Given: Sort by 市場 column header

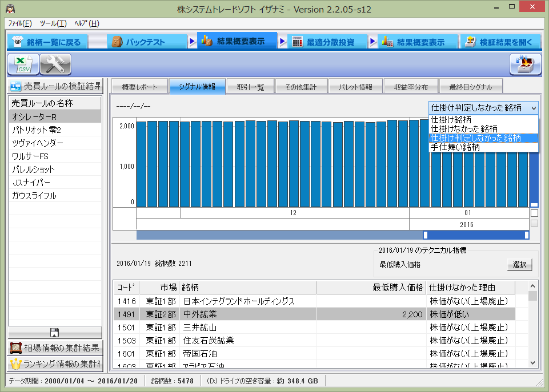Looking at the screenshot, I should coord(159,288).
